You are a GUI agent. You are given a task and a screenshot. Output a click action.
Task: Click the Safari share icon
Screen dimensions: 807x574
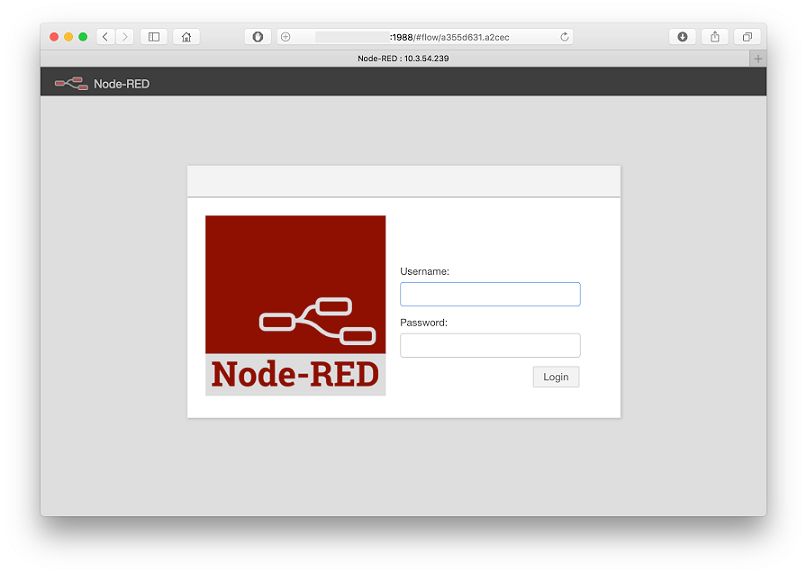pos(715,37)
